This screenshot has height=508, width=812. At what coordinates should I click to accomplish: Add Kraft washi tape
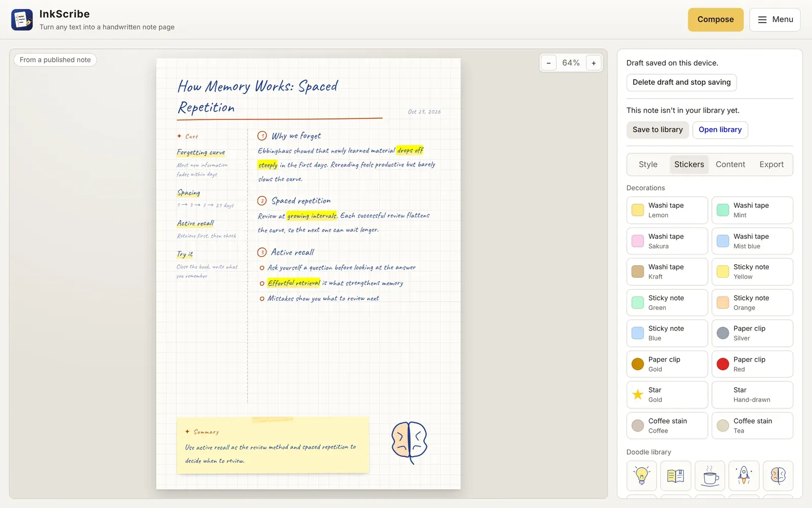pos(667,272)
